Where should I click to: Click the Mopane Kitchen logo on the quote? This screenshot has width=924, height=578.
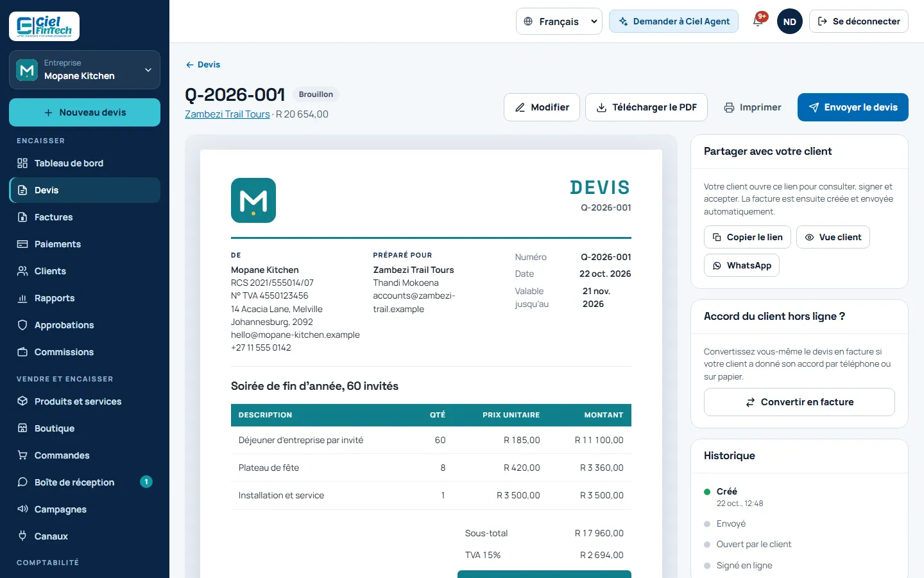pyautogui.click(x=253, y=200)
